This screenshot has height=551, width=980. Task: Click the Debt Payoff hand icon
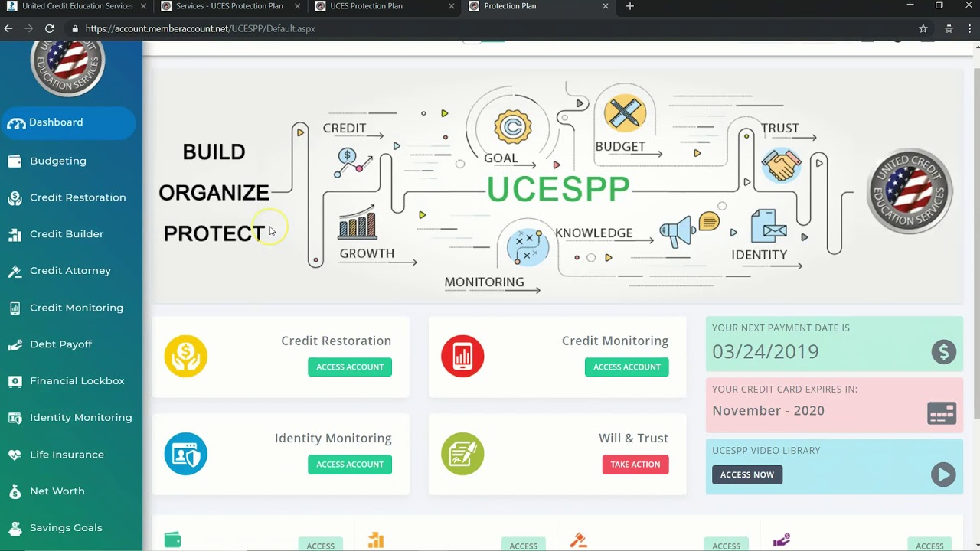pos(15,345)
